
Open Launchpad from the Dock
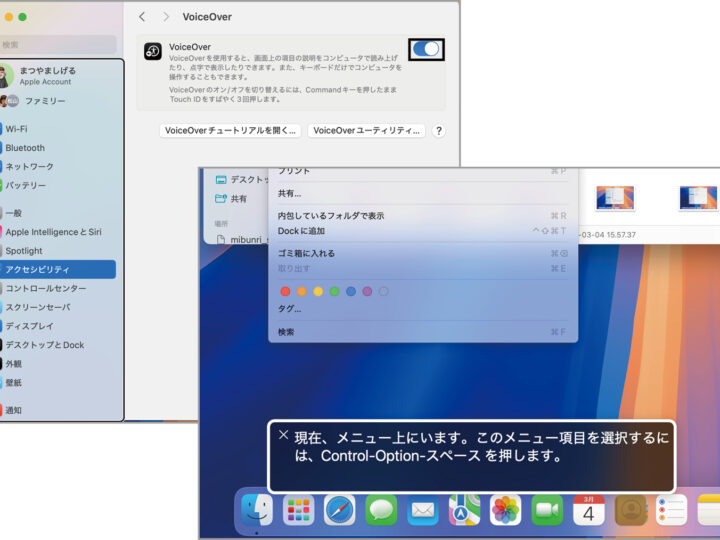pos(298,510)
